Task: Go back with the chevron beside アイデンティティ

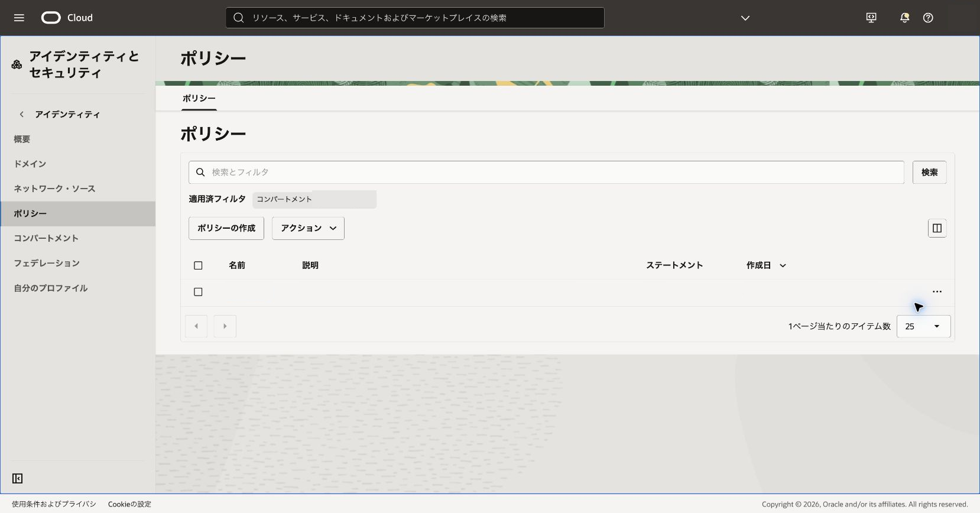Action: 22,114
